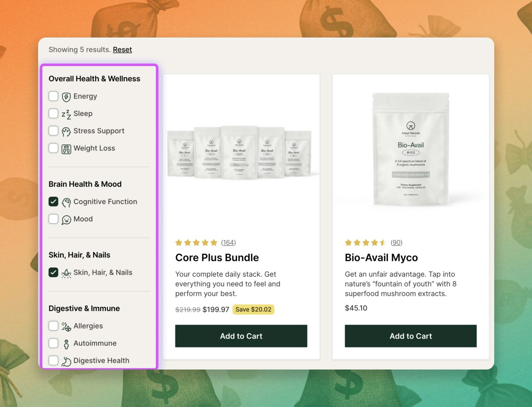Click the Energy shield icon
Viewport: 532px width, 407px height.
66,97
